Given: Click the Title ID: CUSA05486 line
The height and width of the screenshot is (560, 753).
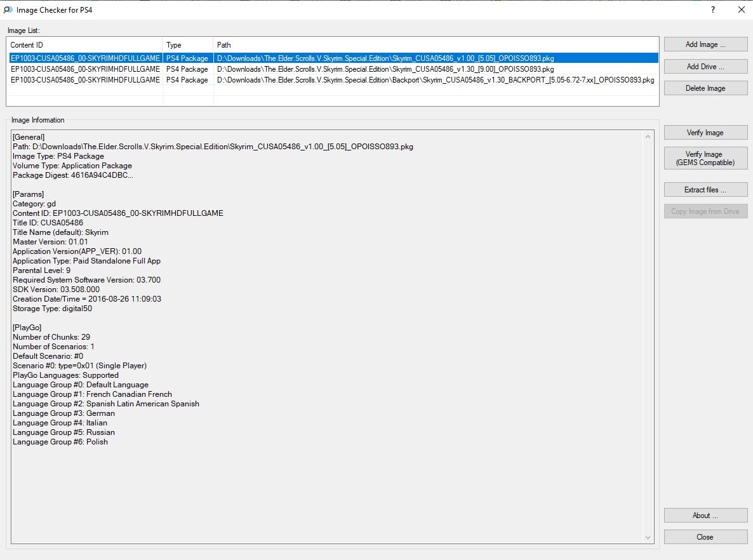Looking at the screenshot, I should coord(48,223).
